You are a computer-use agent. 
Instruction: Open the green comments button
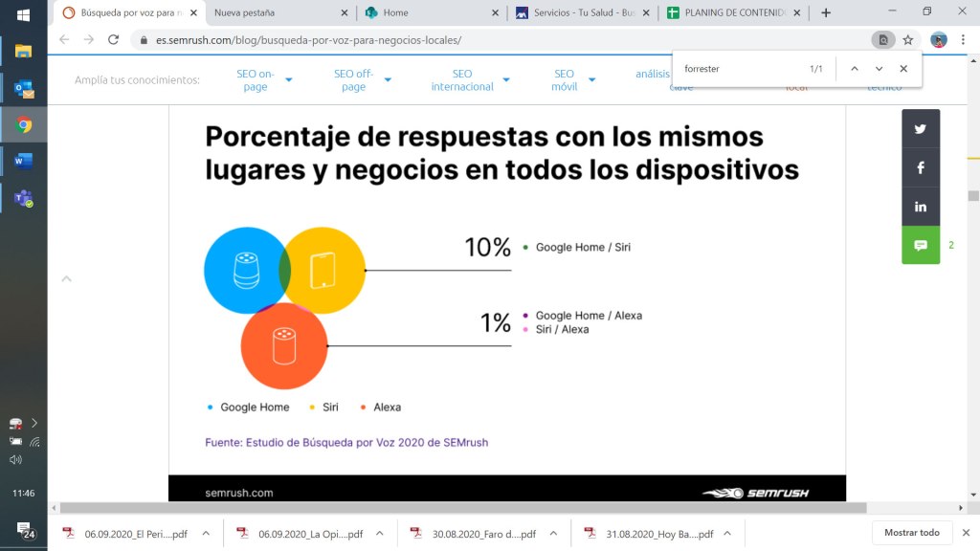921,245
